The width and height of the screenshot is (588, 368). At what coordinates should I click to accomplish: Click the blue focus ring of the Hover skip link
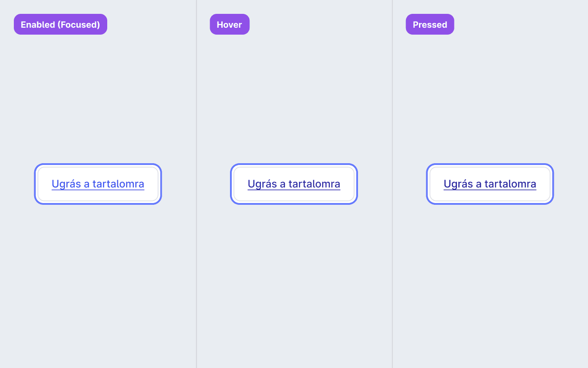(x=294, y=165)
